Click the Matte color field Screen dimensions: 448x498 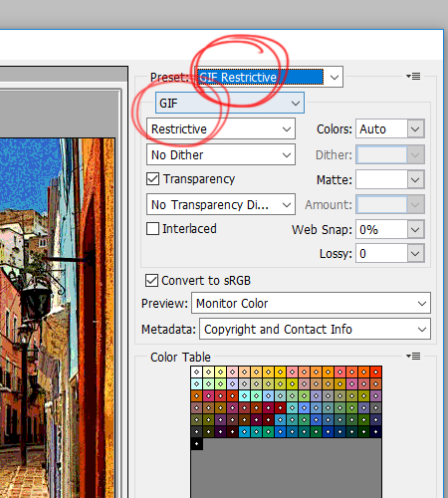381,179
